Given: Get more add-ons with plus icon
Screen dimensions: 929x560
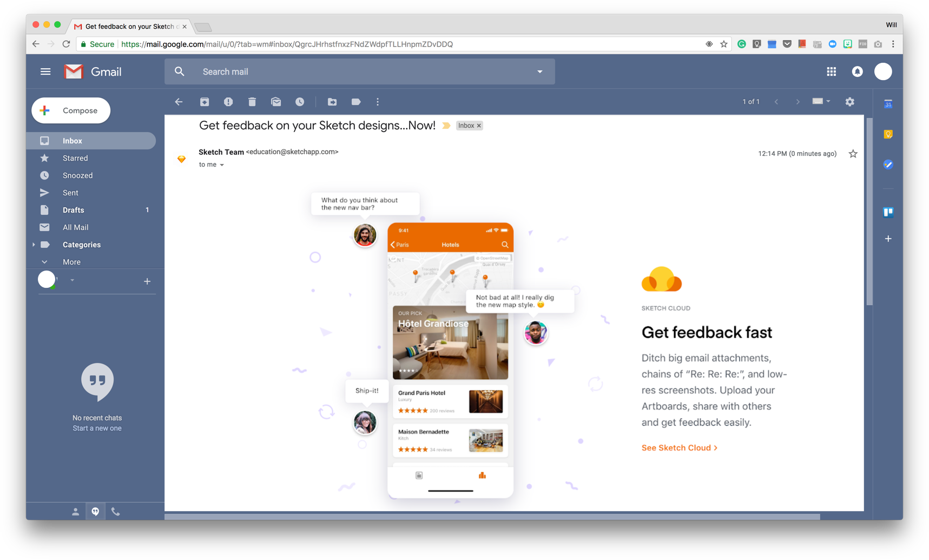Looking at the screenshot, I should coord(888,239).
